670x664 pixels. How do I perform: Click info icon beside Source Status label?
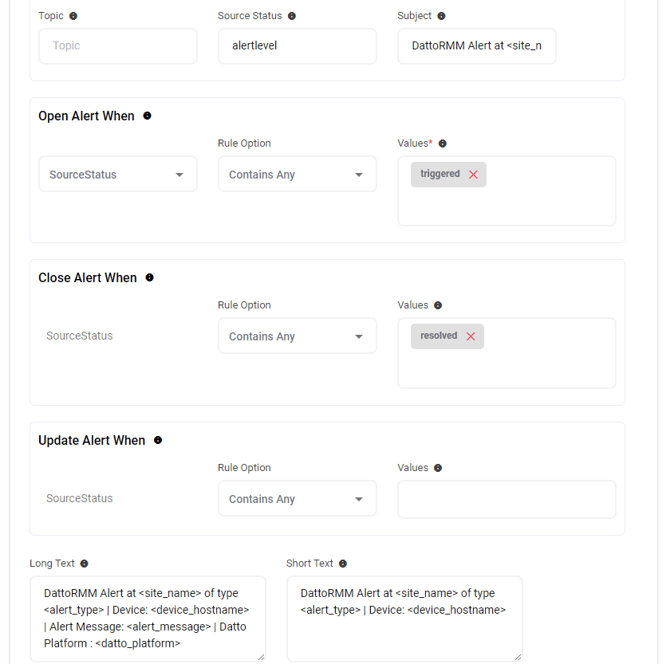292,16
